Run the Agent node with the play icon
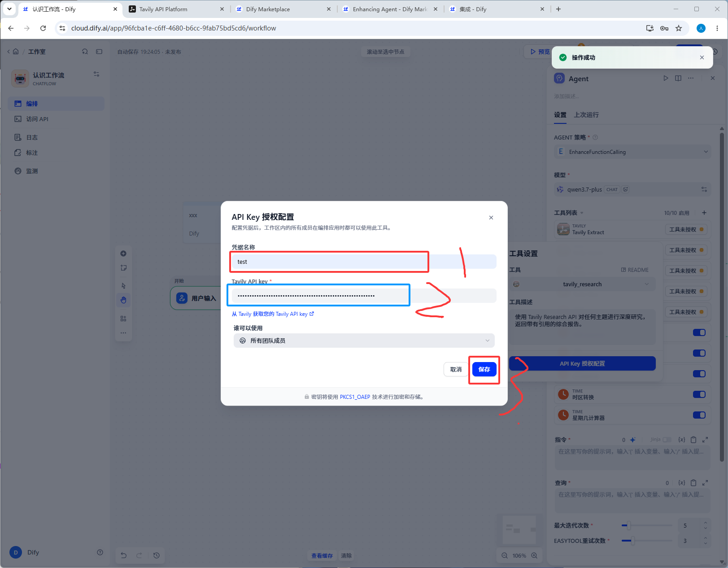The image size is (728, 568). pyautogui.click(x=666, y=78)
